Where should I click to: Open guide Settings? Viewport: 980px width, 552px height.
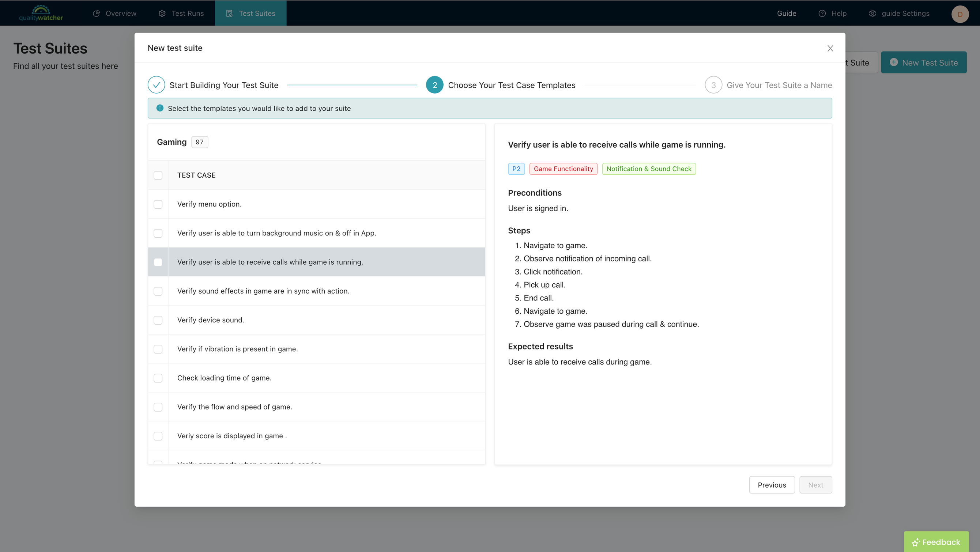pos(899,13)
